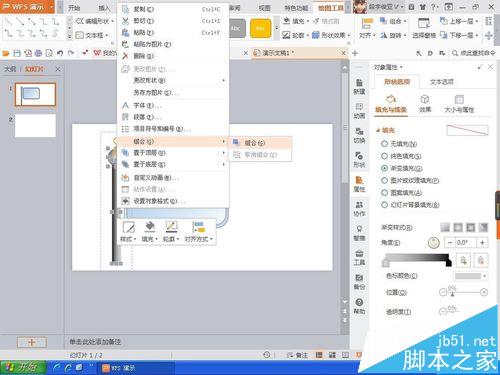Click the 对齐方式 (Alignment) mini-toolbar icon
500x375 pixels.
198,232
